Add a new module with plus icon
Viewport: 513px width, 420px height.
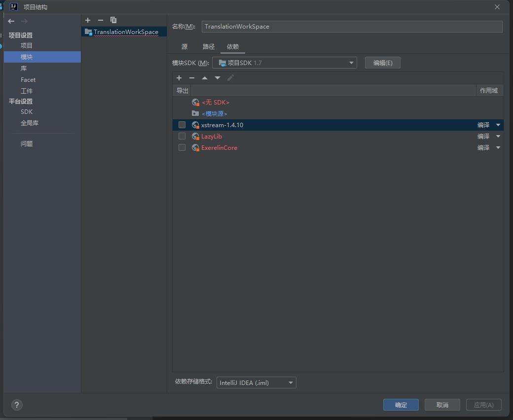pos(88,20)
